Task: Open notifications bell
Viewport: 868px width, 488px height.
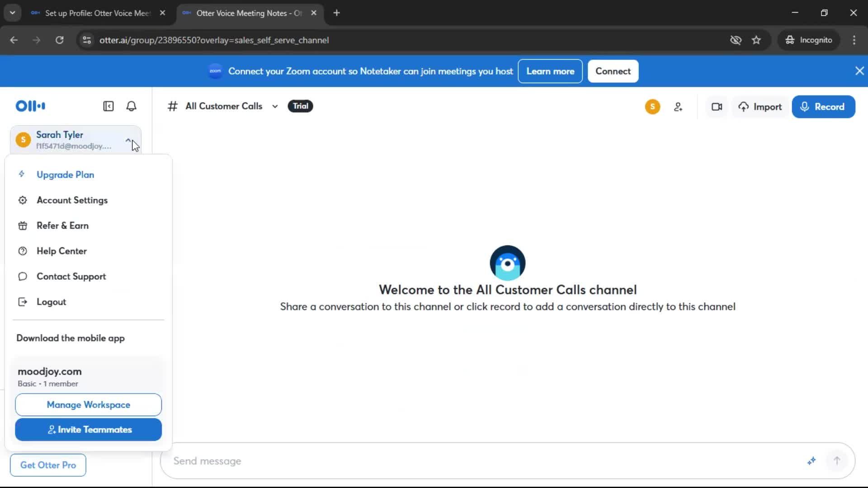Action: [131, 106]
